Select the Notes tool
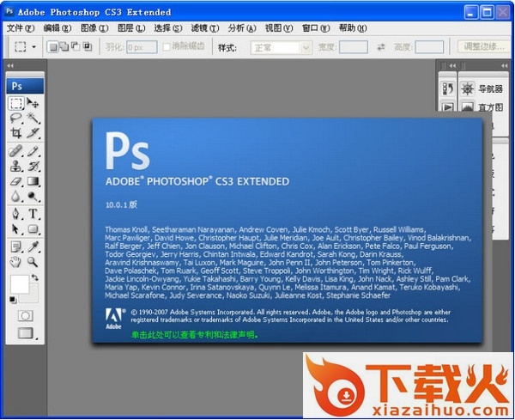 coord(15,247)
